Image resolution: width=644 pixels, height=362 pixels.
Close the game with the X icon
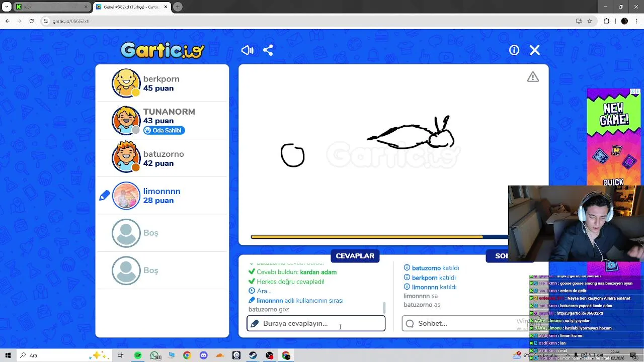click(535, 50)
